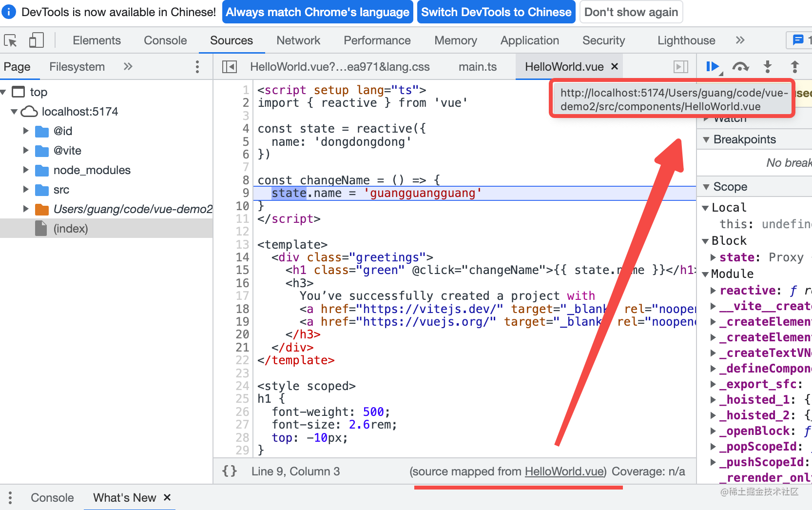This screenshot has height=510, width=812.
Task: Open the main.ts file tab
Action: (477, 67)
